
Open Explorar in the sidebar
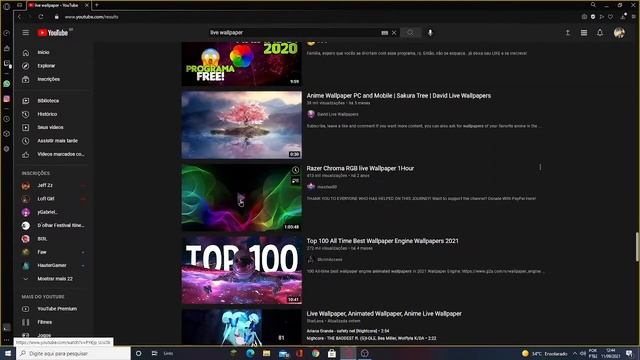tap(54, 66)
